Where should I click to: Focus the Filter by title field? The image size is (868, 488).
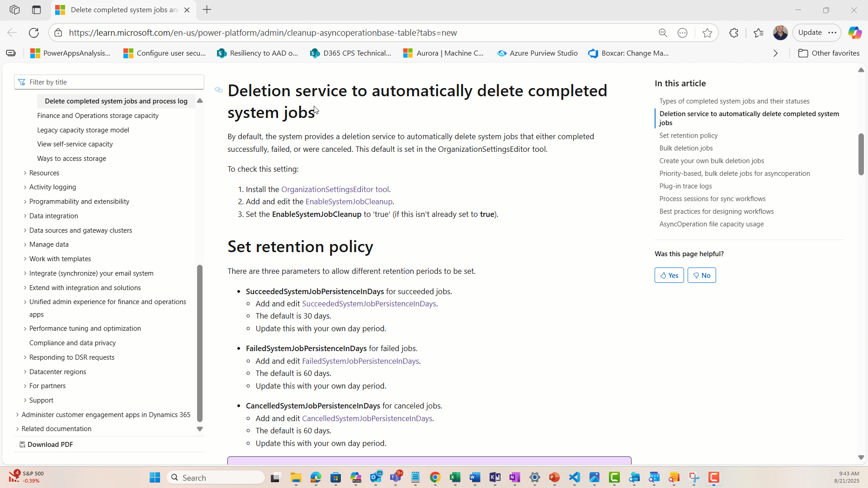(113, 82)
